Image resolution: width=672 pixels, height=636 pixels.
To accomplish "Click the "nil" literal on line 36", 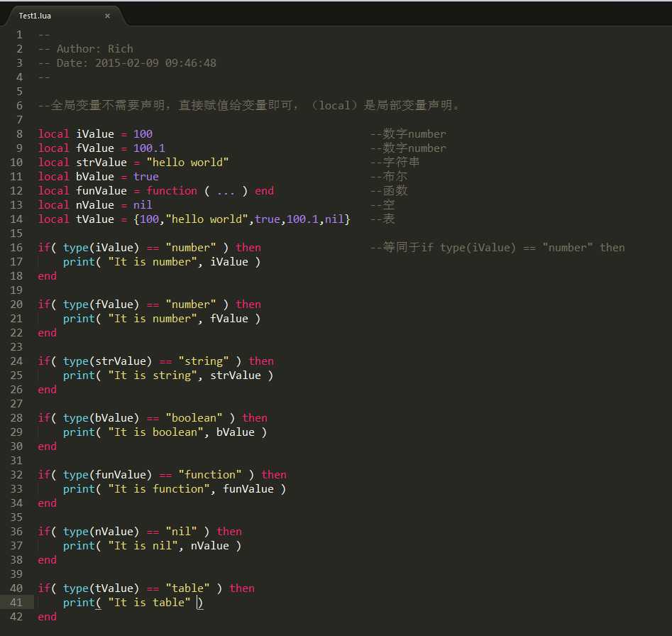I will click(181, 532).
